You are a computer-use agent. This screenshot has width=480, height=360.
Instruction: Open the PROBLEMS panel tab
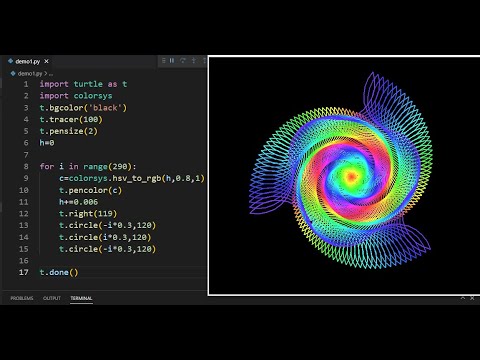(x=22, y=298)
